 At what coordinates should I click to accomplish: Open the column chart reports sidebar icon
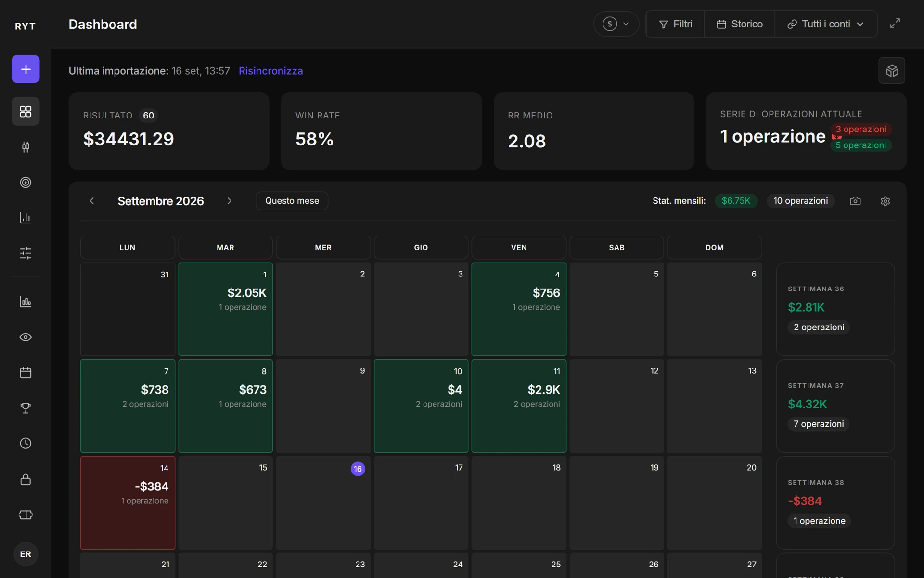(26, 302)
